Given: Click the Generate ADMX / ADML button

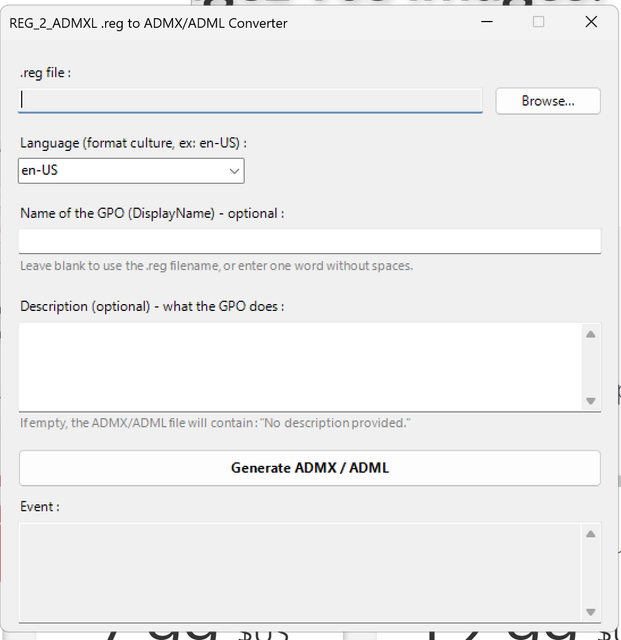Looking at the screenshot, I should point(310,468).
